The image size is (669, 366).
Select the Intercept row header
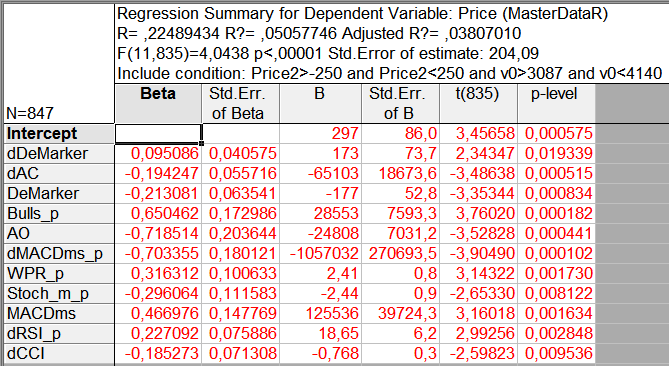click(59, 134)
